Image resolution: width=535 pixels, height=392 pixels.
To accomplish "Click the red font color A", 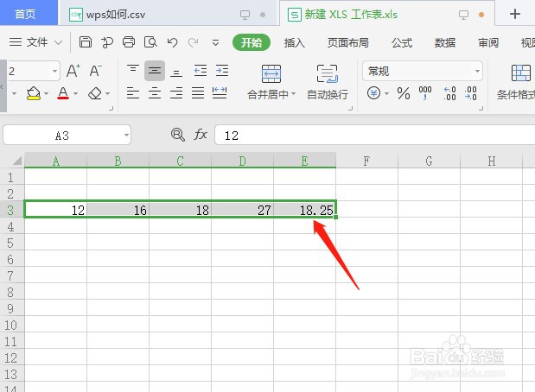I will (x=63, y=92).
